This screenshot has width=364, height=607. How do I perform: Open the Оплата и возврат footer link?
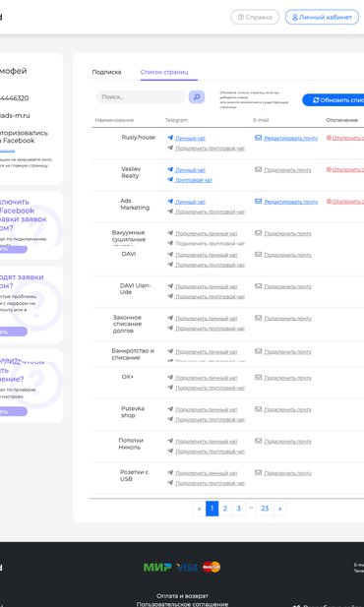(182, 596)
